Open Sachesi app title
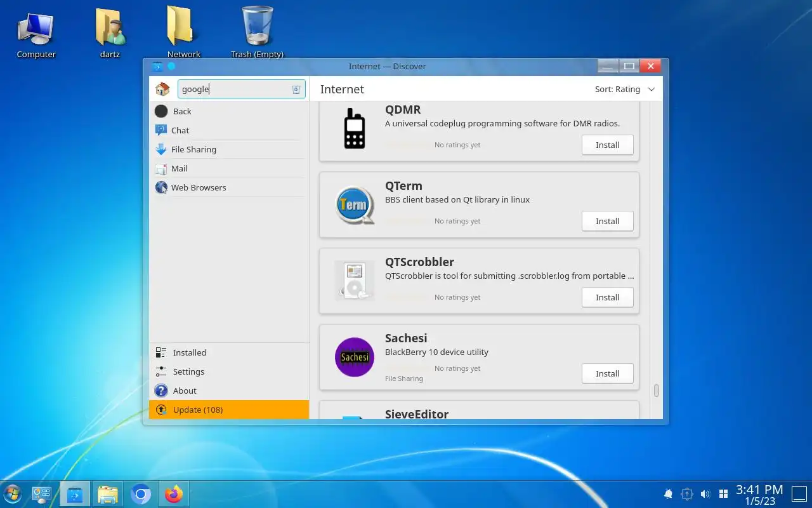Screen dimensions: 812x508 [406, 338]
